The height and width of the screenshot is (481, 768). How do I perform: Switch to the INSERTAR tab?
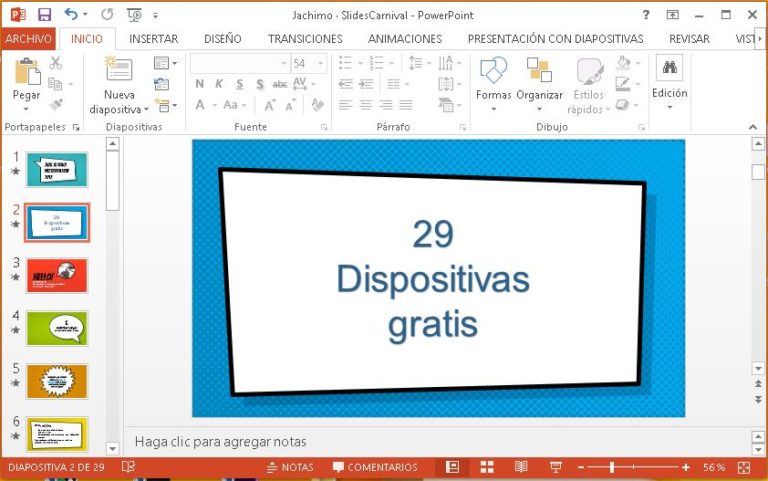coord(153,39)
